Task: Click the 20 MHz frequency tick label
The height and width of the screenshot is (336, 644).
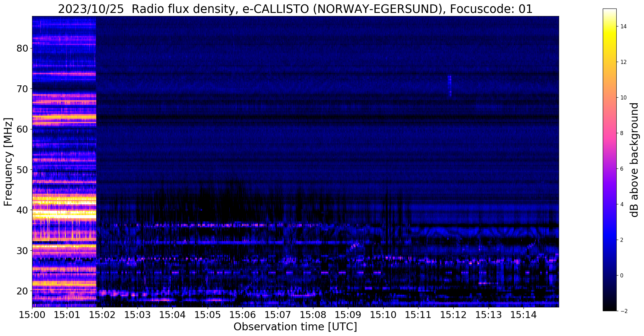Action: coord(22,291)
